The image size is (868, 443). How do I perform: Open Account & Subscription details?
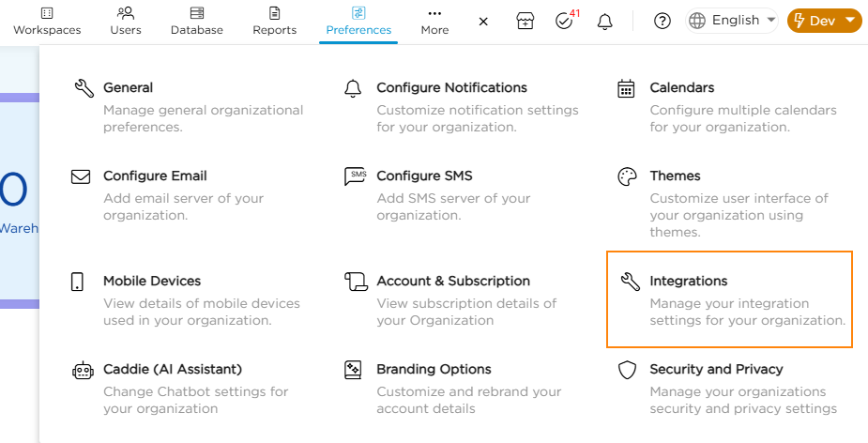coord(452,282)
